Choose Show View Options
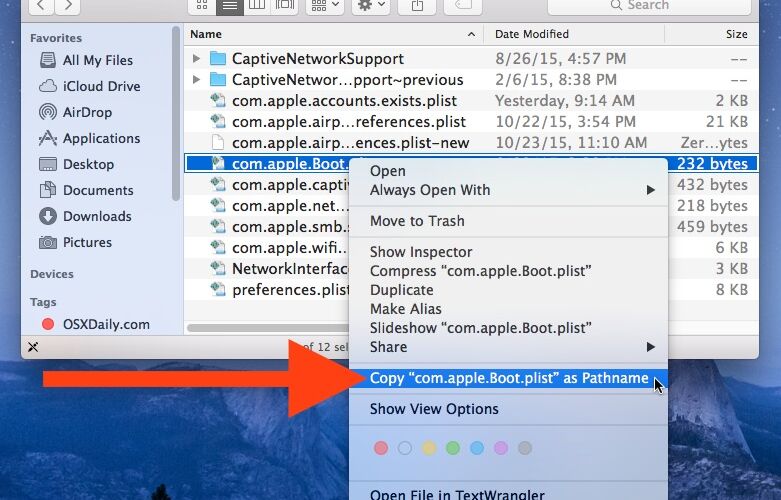781x500 pixels. [x=508, y=409]
